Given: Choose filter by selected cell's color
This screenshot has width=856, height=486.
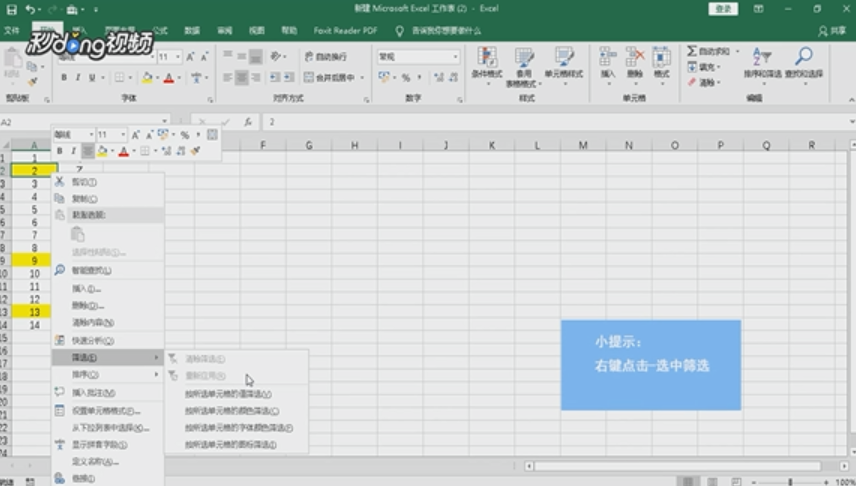Looking at the screenshot, I should [236, 411].
